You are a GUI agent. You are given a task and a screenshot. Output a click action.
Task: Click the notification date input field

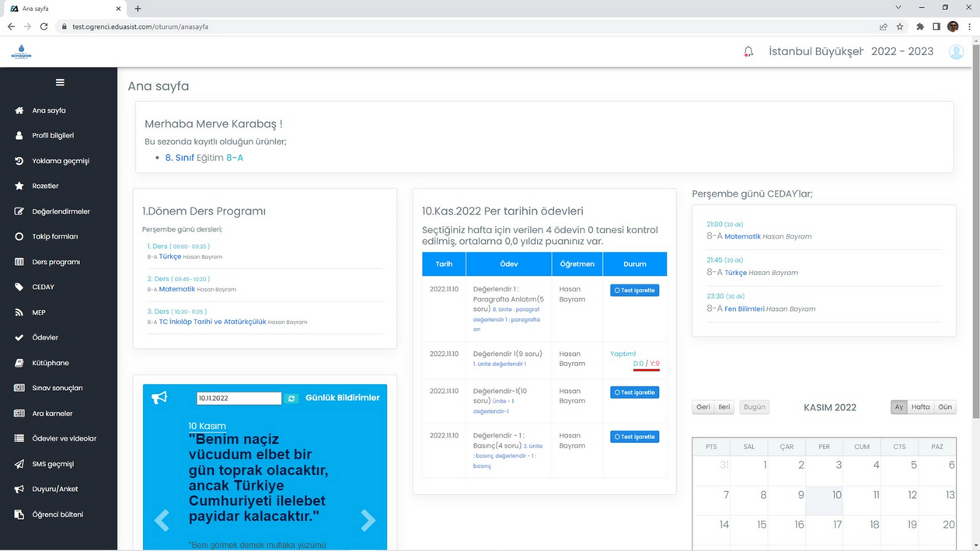pos(239,399)
